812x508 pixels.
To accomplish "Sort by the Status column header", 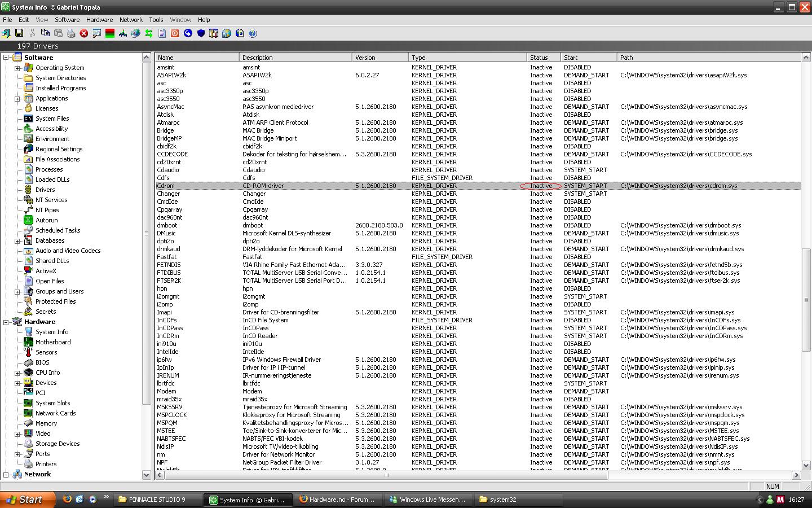I will [x=544, y=57].
